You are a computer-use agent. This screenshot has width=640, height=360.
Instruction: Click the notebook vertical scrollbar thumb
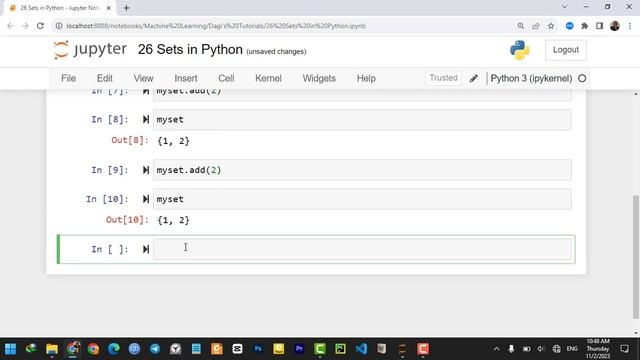click(636, 257)
